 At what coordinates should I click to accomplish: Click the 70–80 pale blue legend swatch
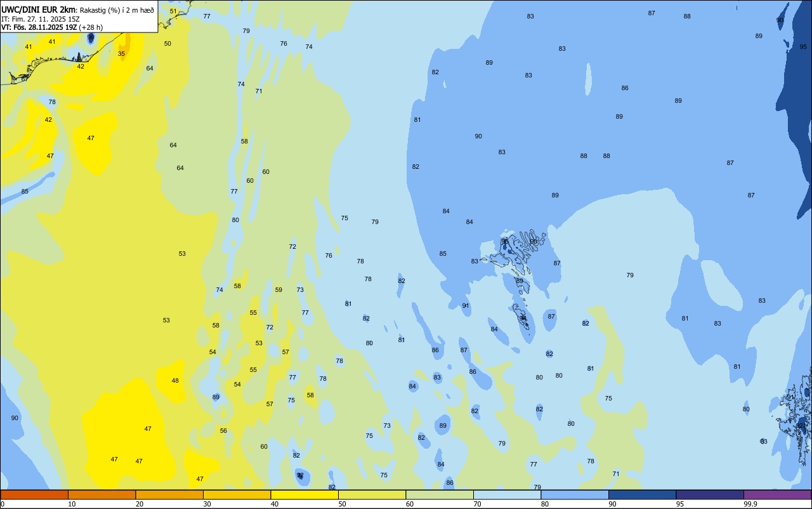click(x=507, y=494)
